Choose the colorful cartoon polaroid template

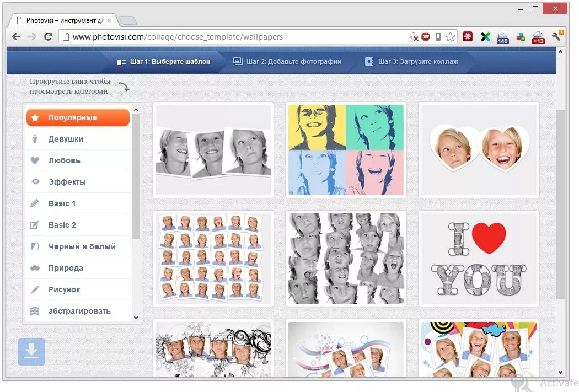tap(479, 348)
